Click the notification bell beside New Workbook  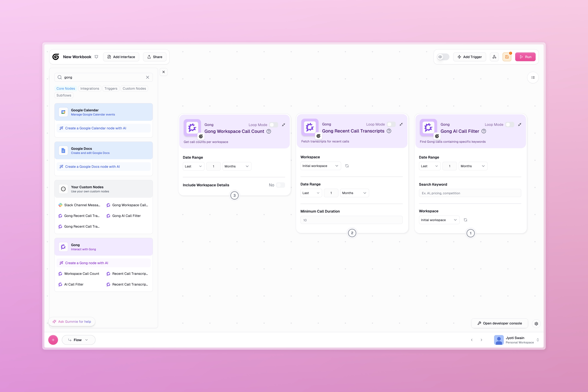click(x=96, y=57)
